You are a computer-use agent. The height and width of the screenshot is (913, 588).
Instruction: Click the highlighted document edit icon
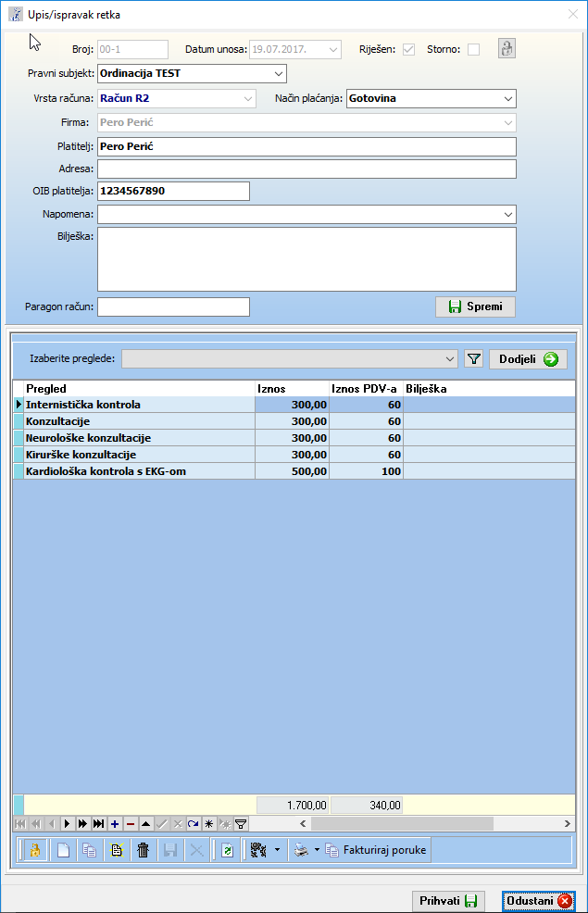(x=117, y=850)
